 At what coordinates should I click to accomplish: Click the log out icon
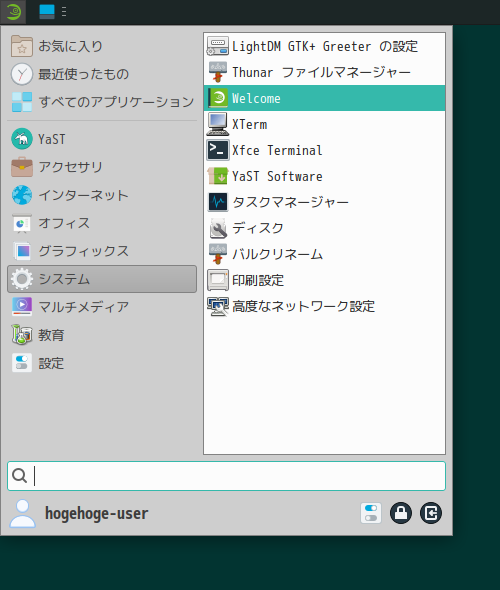(431, 513)
